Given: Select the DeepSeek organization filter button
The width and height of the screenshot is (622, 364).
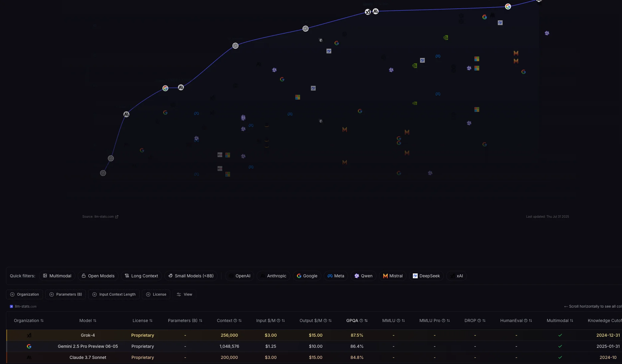Looking at the screenshot, I should [426, 276].
